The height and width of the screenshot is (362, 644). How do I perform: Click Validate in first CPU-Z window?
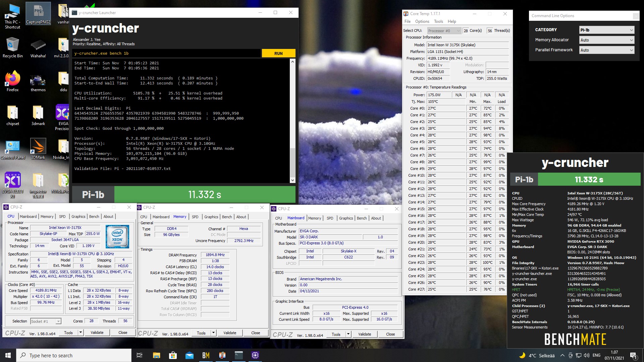(x=97, y=333)
